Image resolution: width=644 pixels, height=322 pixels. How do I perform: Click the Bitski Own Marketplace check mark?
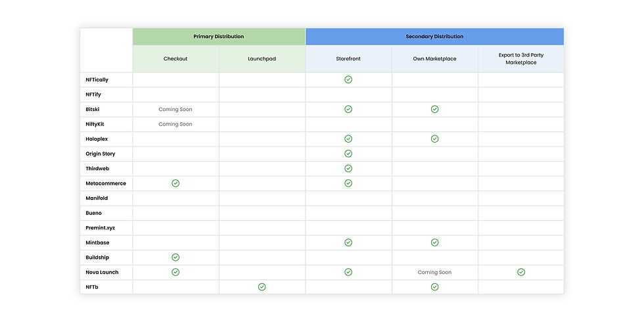point(434,109)
